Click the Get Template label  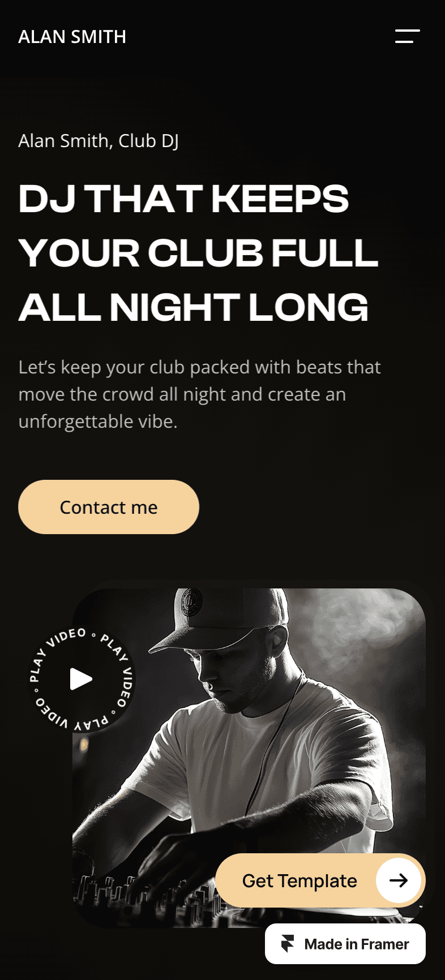299,881
